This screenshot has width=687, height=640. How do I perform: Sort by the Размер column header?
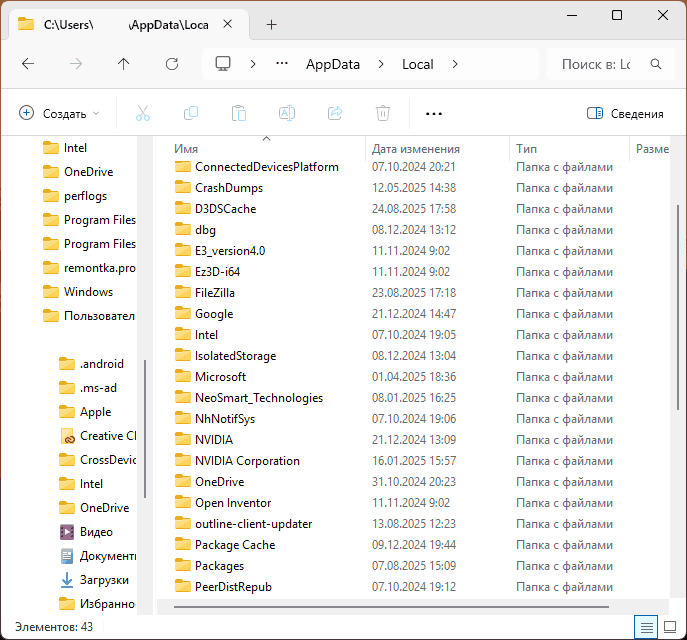pos(652,149)
